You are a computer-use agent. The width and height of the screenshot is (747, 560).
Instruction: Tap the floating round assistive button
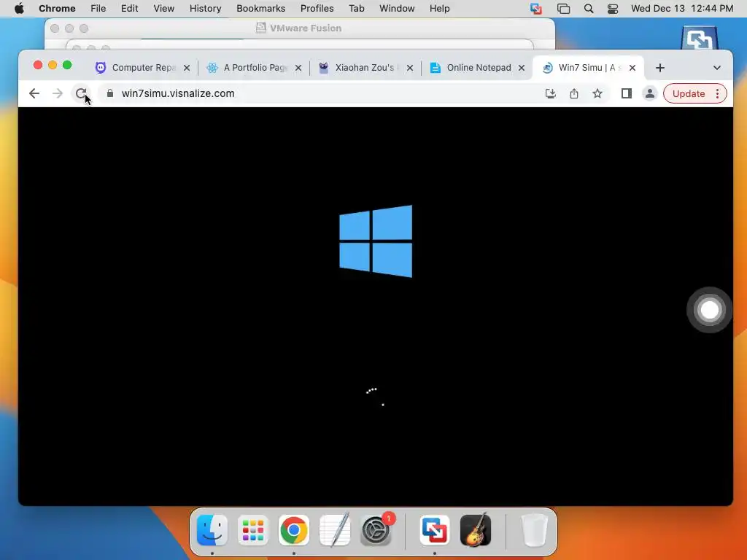coord(709,309)
